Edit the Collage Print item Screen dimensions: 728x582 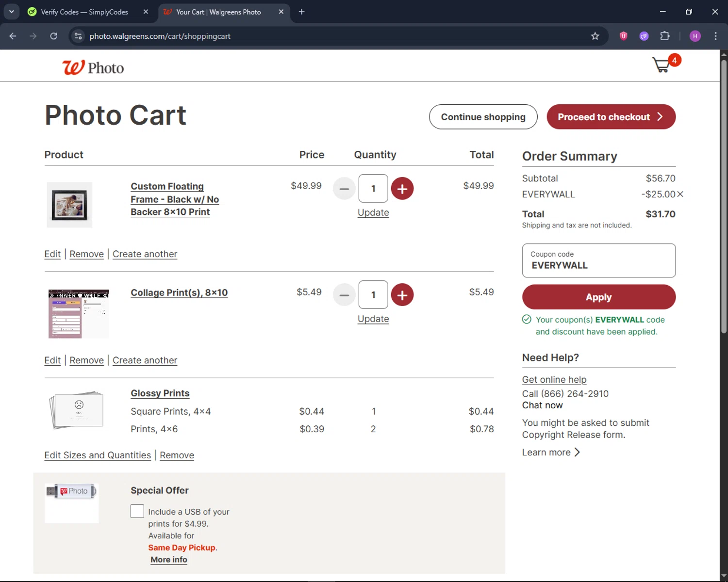(52, 360)
